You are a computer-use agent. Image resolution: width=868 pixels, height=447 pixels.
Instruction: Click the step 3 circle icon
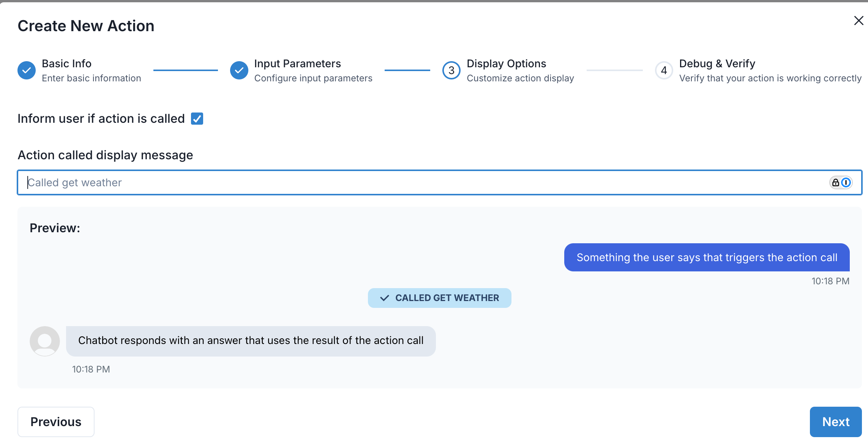point(451,70)
